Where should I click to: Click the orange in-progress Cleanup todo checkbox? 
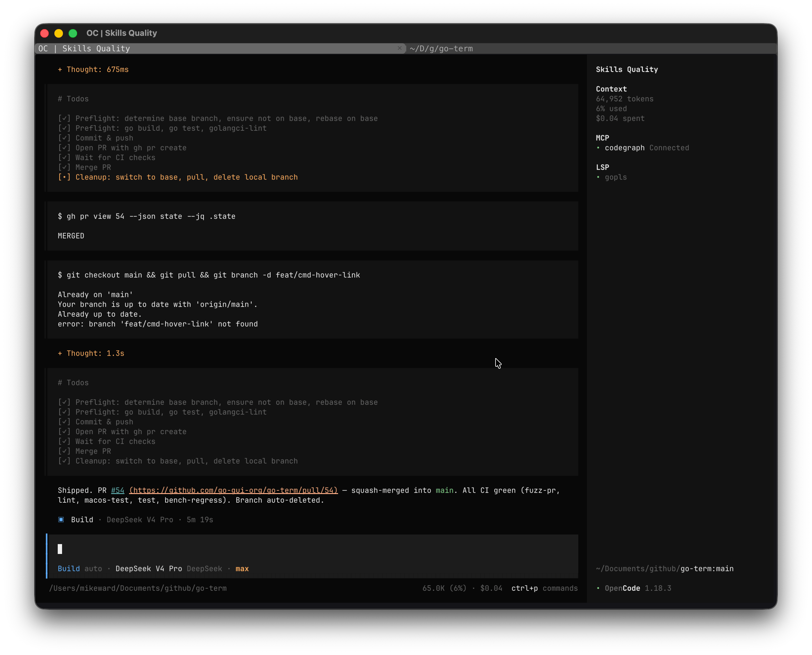[x=64, y=177]
